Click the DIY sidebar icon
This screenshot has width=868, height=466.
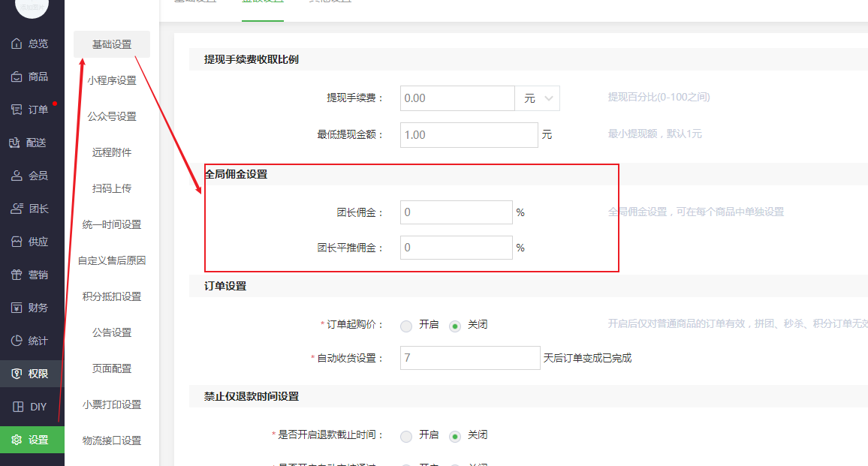[x=31, y=406]
